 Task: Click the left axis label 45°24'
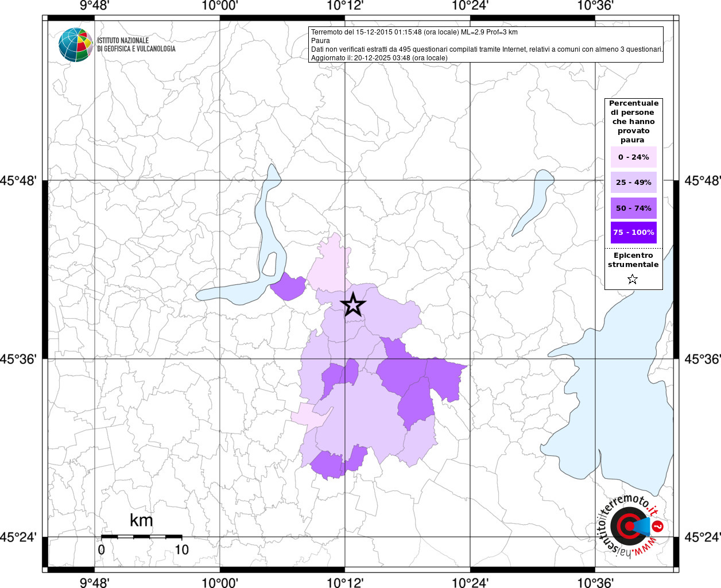pos(18,537)
